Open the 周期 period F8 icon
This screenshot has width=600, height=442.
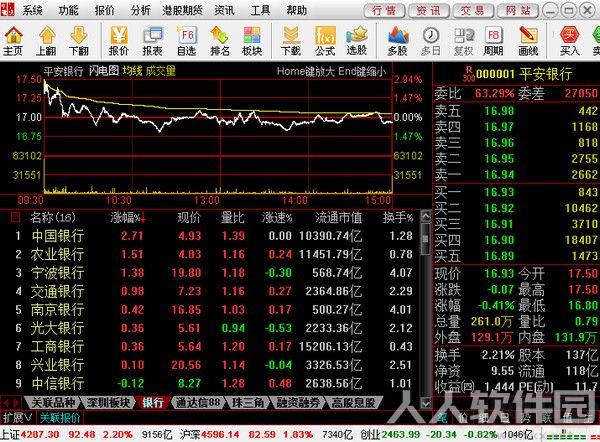point(493,41)
